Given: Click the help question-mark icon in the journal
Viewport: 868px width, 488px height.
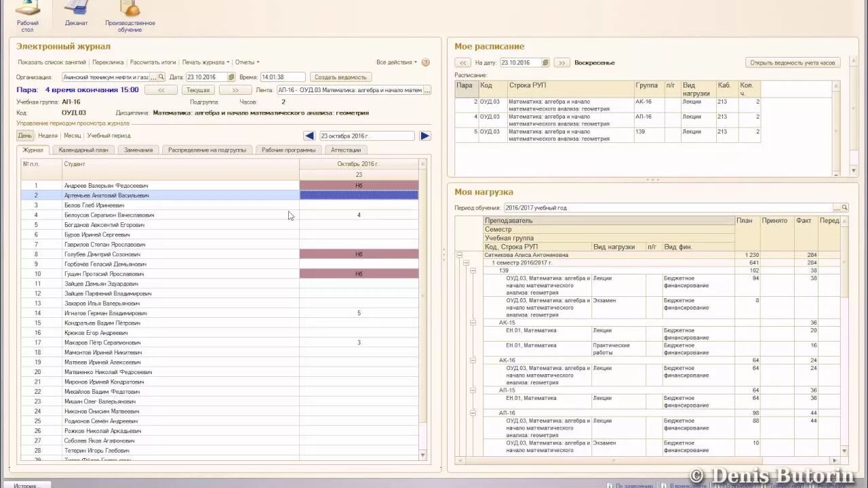Looking at the screenshot, I should click(425, 62).
